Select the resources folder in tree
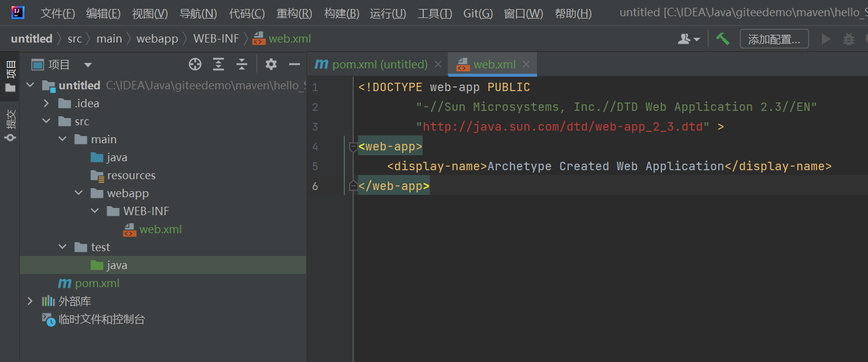The width and height of the screenshot is (868, 362). pyautogui.click(x=123, y=176)
